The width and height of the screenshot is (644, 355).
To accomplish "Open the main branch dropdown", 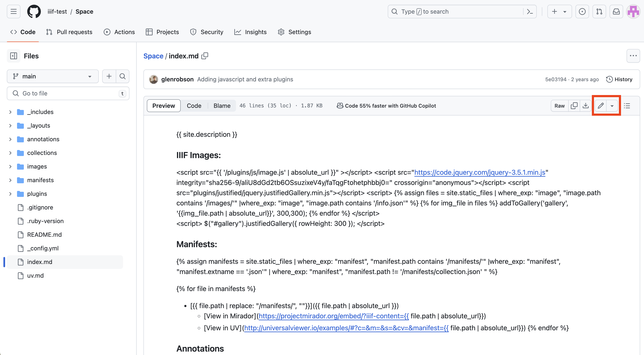I will click(53, 76).
